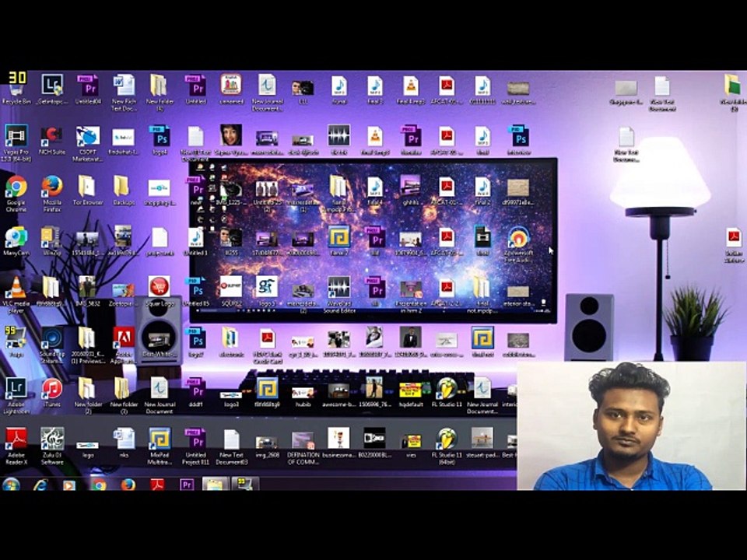This screenshot has height=560, width=747.
Task: Launch Adobe Lightroom desktop shortcut
Action: [16, 395]
